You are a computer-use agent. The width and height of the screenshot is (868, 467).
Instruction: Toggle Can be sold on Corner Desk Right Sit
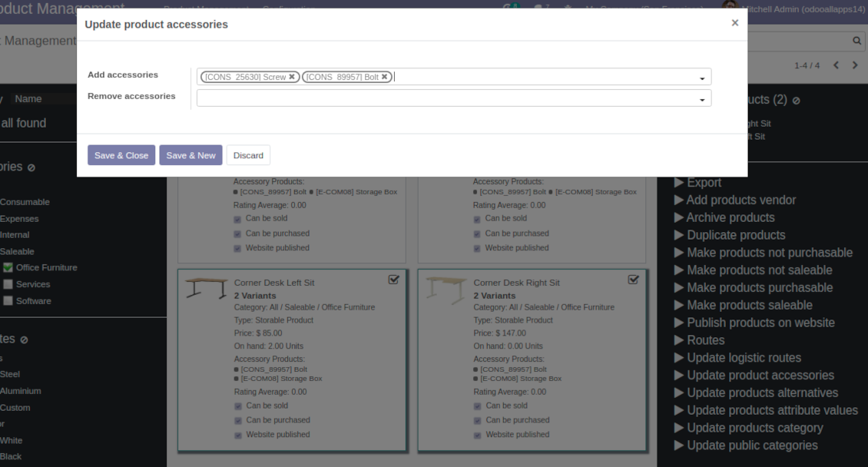pyautogui.click(x=478, y=406)
